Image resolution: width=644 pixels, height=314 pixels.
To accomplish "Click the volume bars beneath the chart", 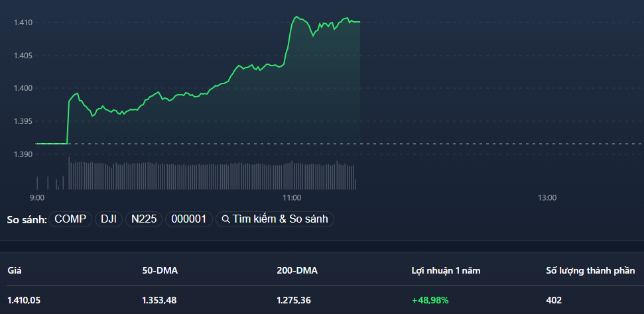I will coord(212,176).
